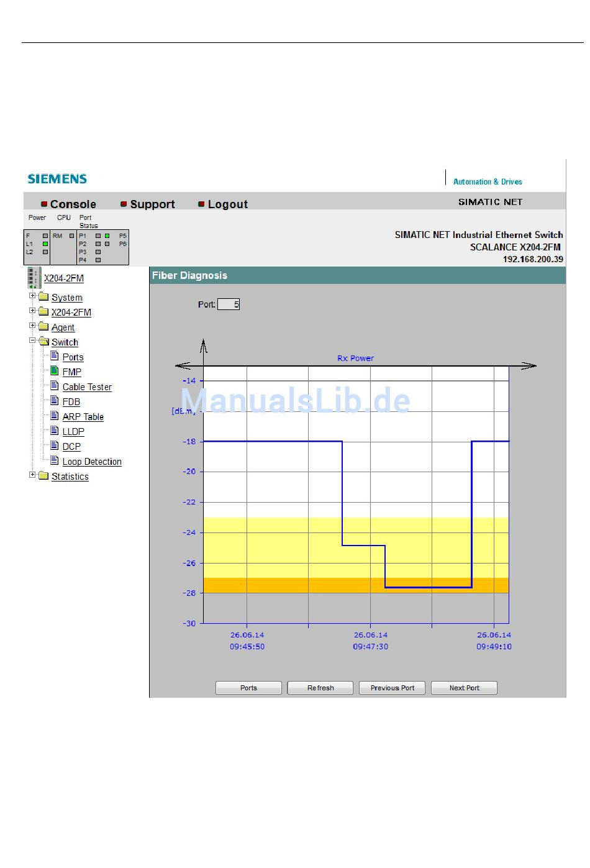This screenshot has width=590, height=868.
Task: Open the LLDP link
Action: click(x=73, y=432)
